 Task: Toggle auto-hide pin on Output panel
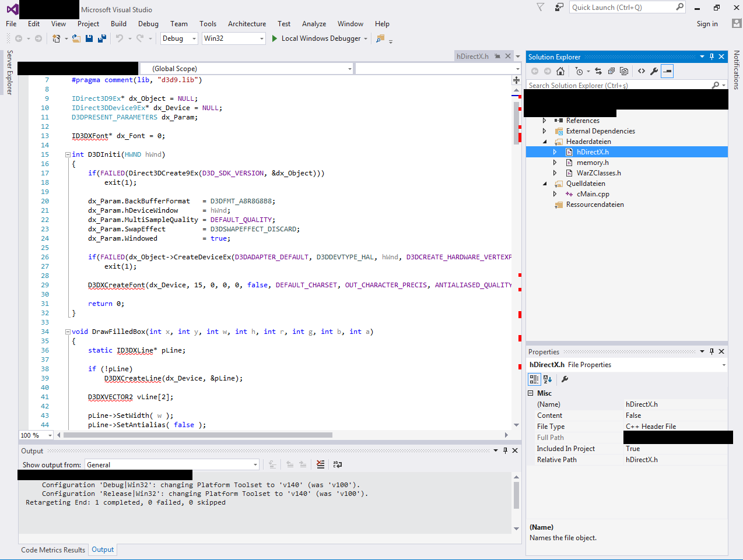pyautogui.click(x=505, y=450)
